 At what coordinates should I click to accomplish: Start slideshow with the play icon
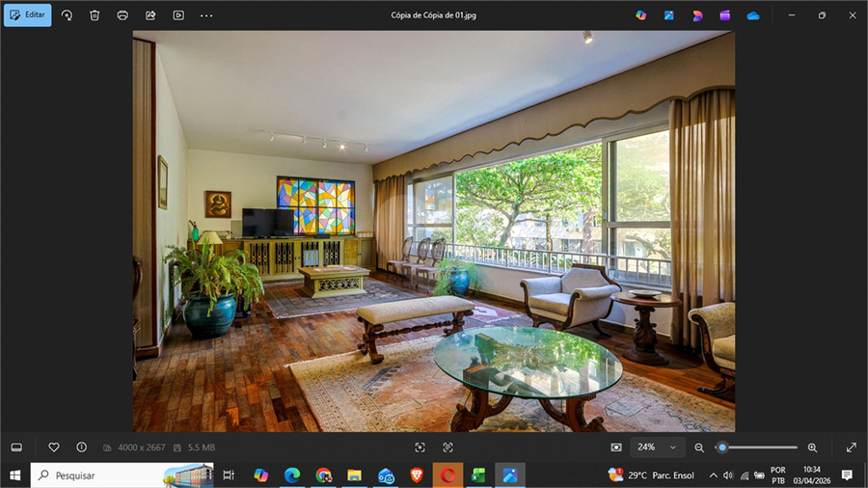pos(178,15)
